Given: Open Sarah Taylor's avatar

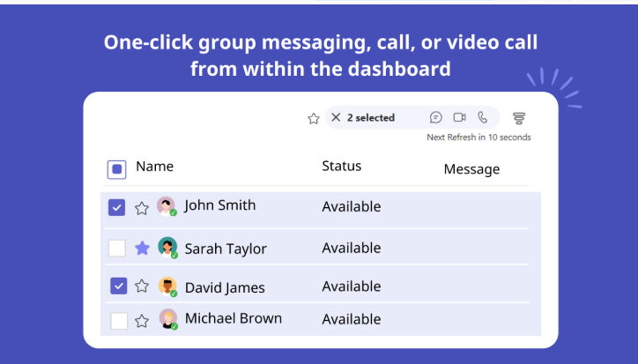Looking at the screenshot, I should click(x=167, y=248).
